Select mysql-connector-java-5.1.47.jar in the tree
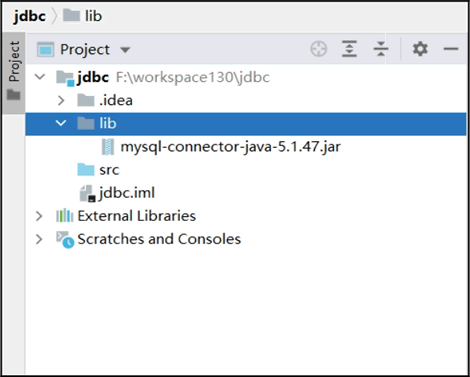The width and height of the screenshot is (470, 377). pos(230,147)
